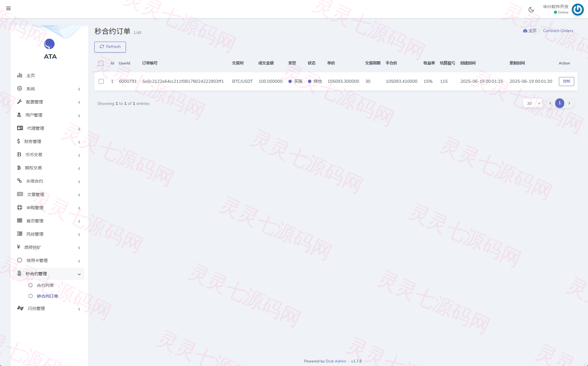Screen dimensions: 588x366
Task: Click the 申购管理 lifebuoy icon
Action: tap(20, 207)
